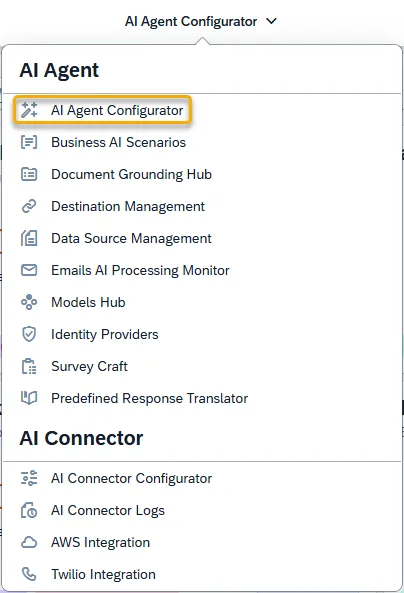Open Business AI Scenarios menu entry
404x593 pixels.
[118, 142]
